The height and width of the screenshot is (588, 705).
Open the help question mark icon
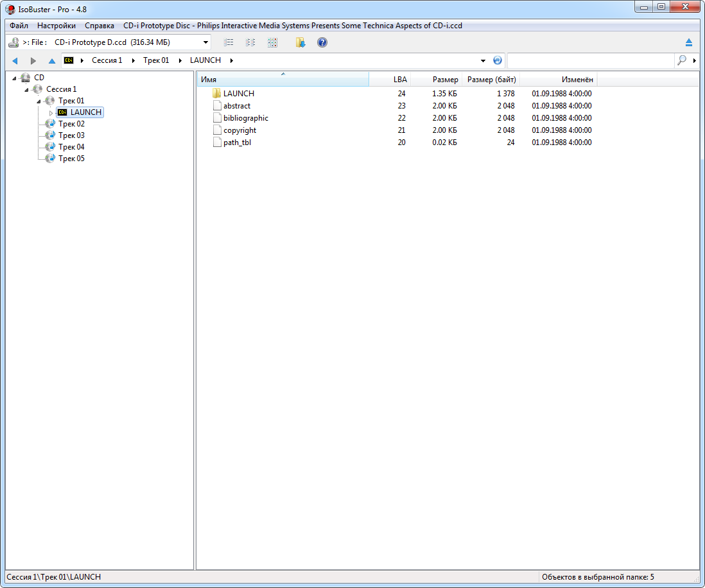point(322,42)
